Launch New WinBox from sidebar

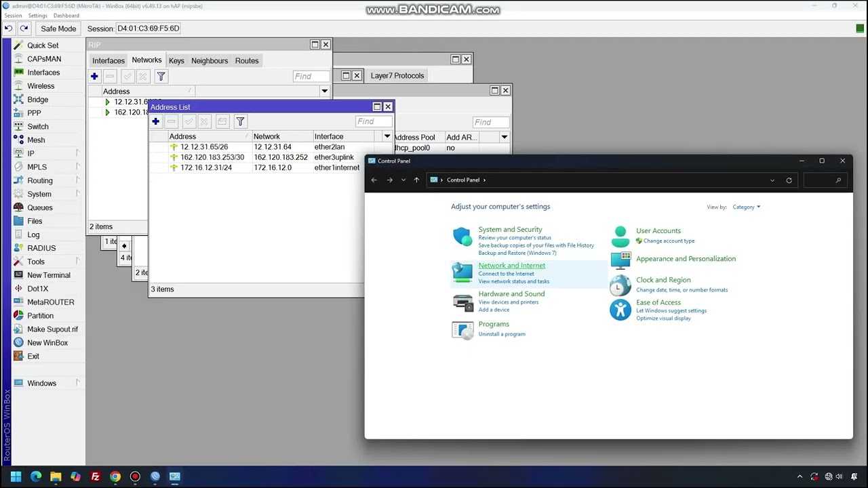click(47, 343)
